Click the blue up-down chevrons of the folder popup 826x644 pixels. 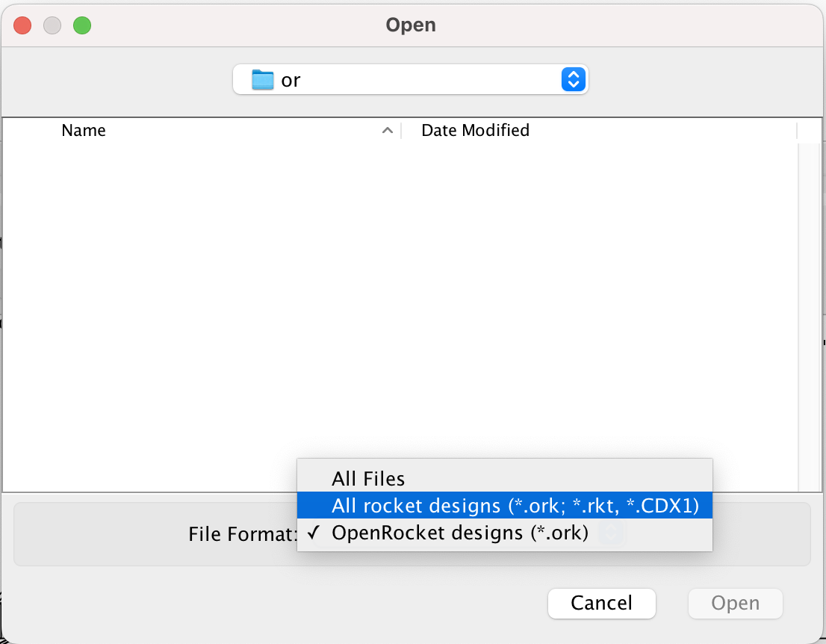(x=572, y=79)
